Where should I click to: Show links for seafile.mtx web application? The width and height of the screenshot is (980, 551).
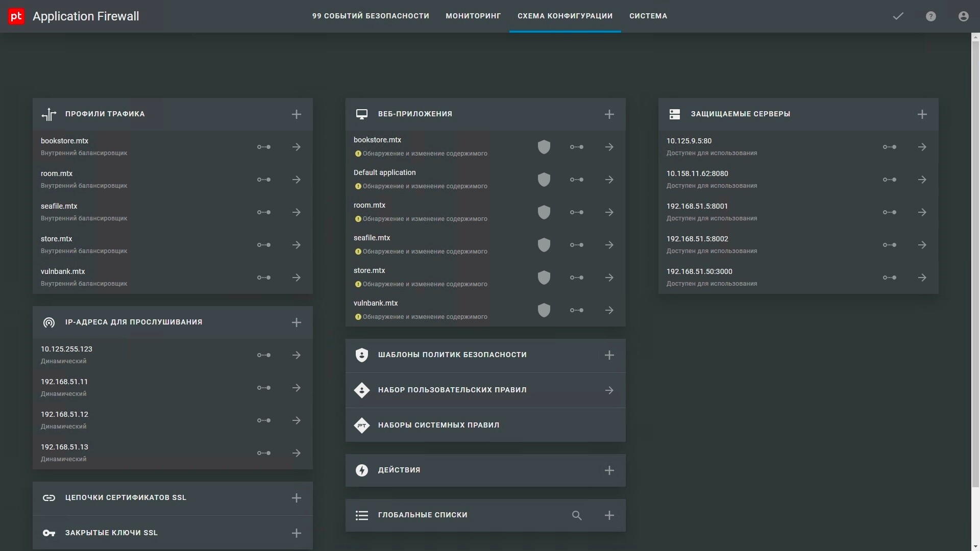point(577,245)
